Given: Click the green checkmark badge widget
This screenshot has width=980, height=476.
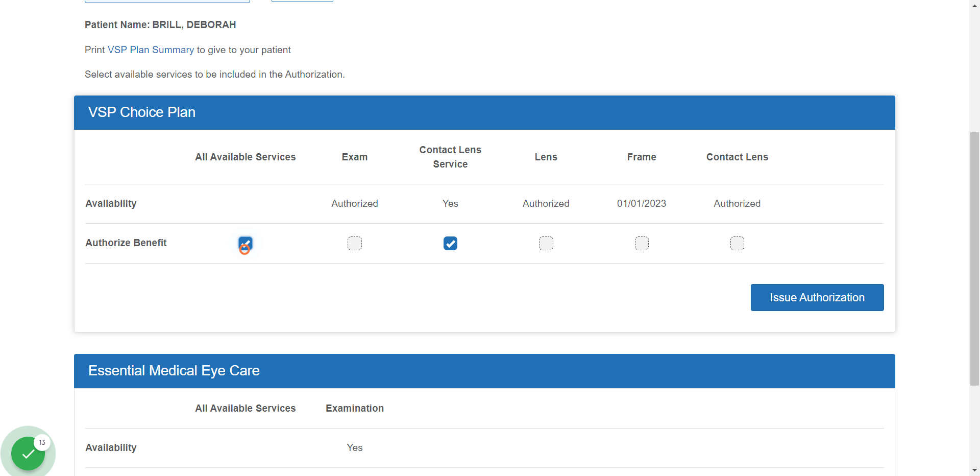Looking at the screenshot, I should coord(28,454).
